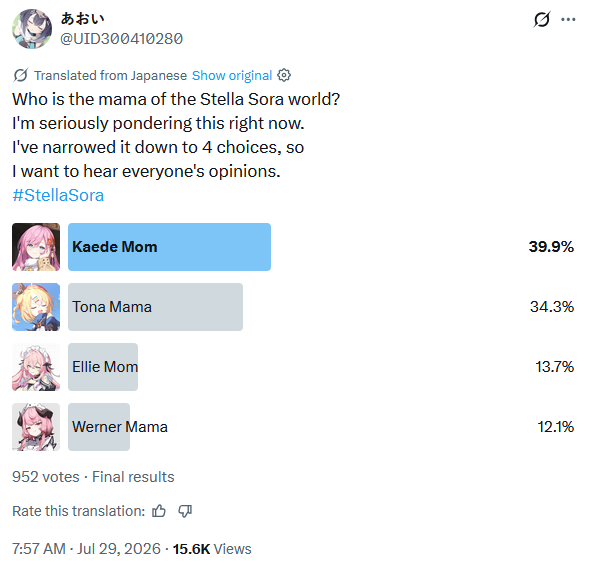View Kaede Mom poll image
The height and width of the screenshot is (572, 592).
[36, 247]
